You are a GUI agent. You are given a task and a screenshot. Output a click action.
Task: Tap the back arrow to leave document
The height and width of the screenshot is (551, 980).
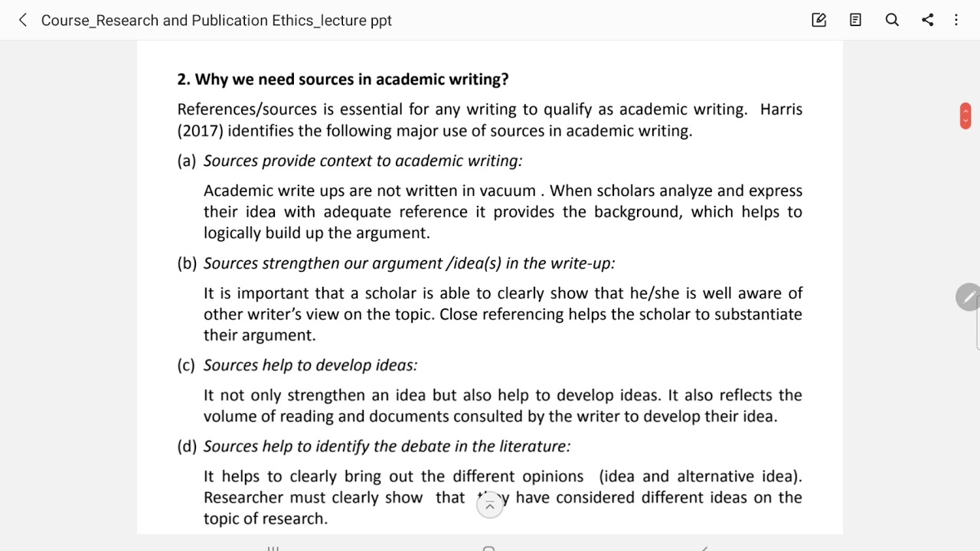tap(23, 21)
